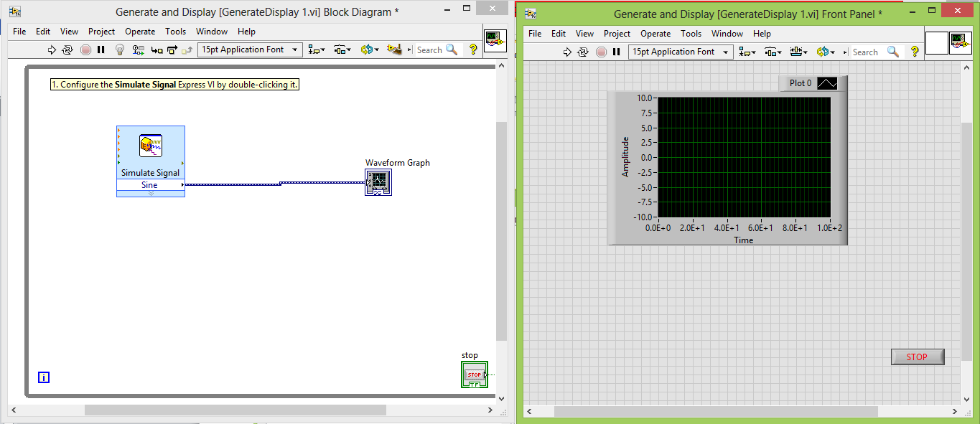The width and height of the screenshot is (980, 424).
Task: Click Pause button in Front Panel toolbar
Action: (x=617, y=52)
